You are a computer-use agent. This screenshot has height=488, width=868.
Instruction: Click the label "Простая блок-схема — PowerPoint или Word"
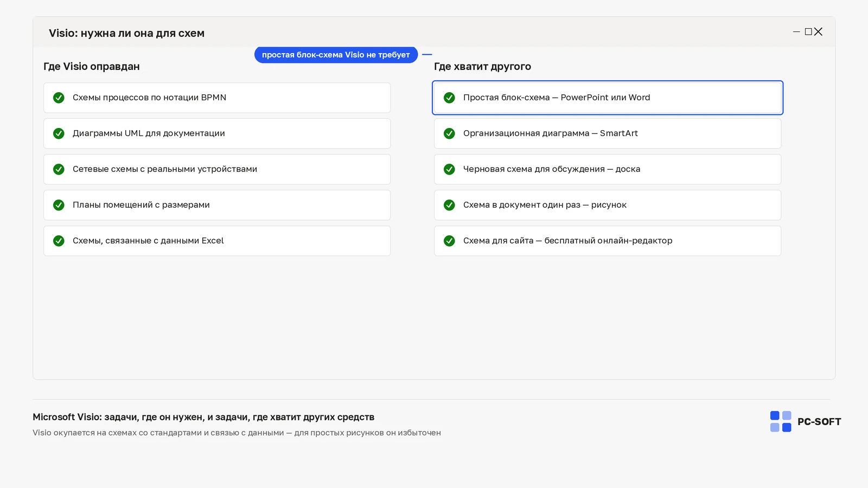(x=557, y=98)
